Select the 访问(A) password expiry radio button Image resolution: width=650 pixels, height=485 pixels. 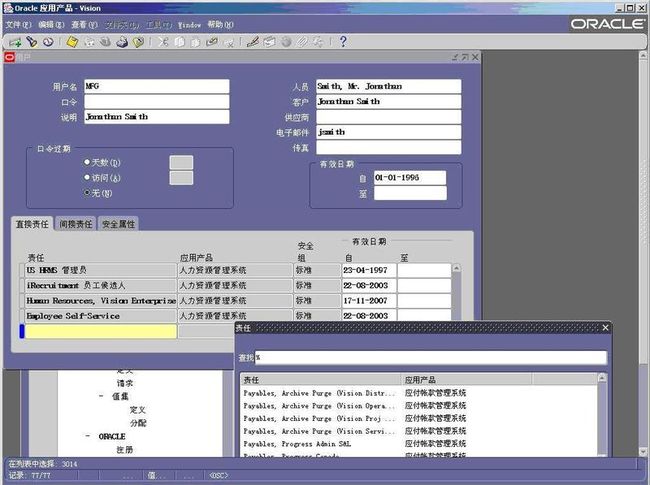pyautogui.click(x=87, y=177)
